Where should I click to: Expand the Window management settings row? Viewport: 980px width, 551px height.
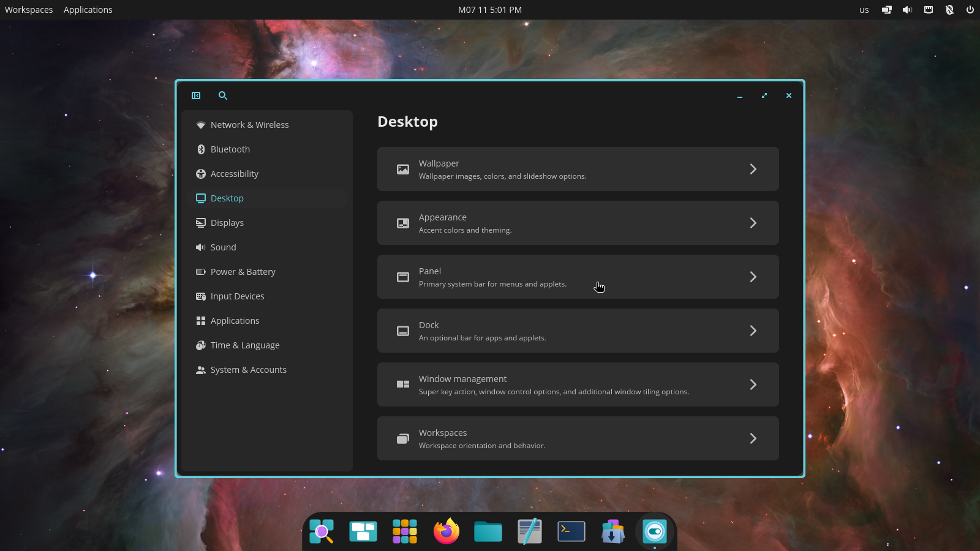(x=753, y=384)
